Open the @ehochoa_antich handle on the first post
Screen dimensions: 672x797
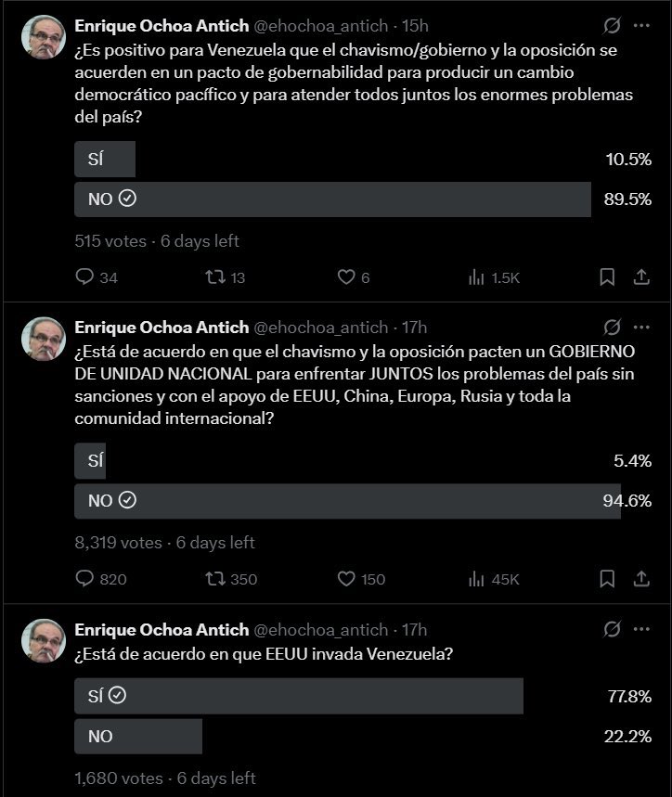(320, 26)
